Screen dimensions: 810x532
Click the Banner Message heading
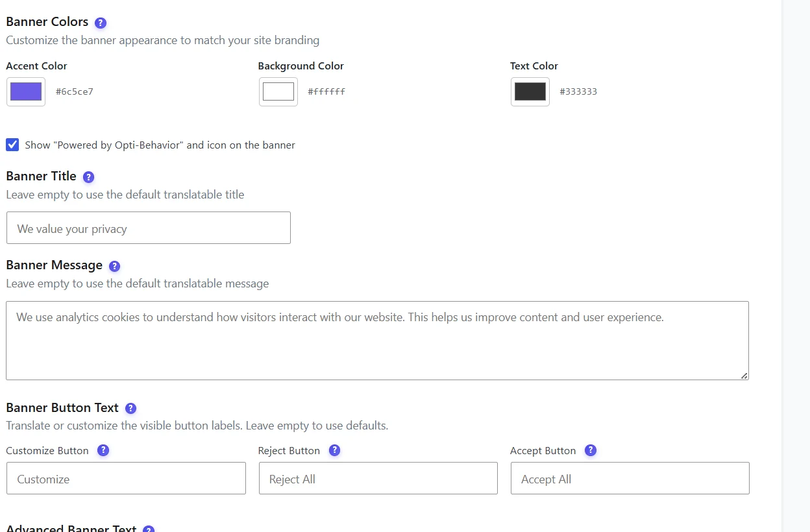55,265
